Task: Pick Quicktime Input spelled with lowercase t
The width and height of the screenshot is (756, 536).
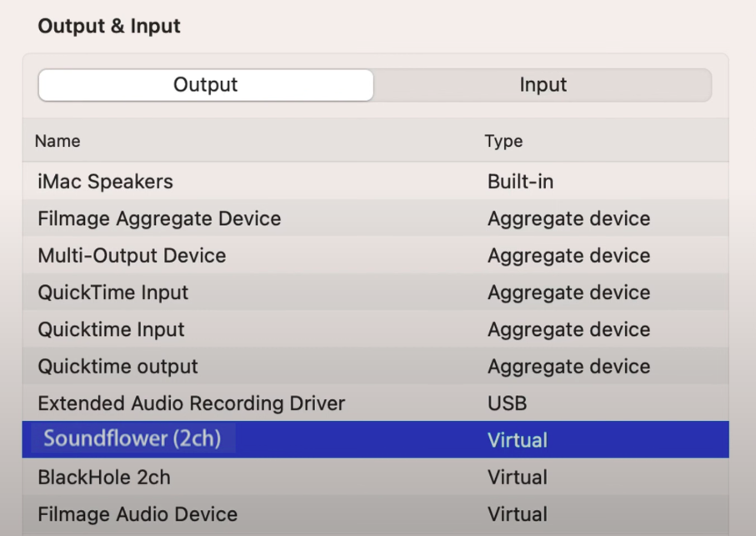Action: click(111, 329)
